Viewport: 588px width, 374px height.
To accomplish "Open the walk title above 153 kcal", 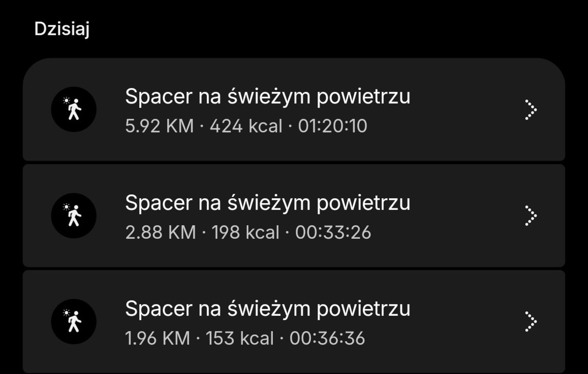I will point(268,309).
